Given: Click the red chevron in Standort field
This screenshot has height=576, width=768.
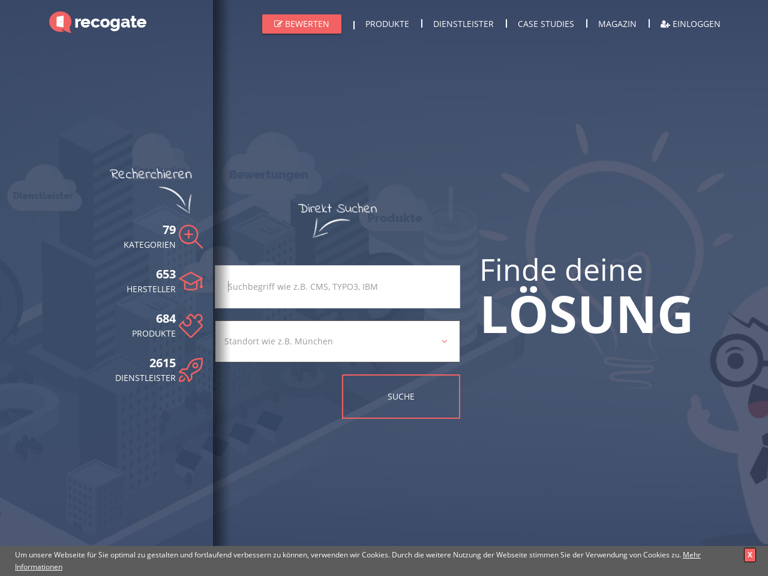Looking at the screenshot, I should [x=444, y=341].
